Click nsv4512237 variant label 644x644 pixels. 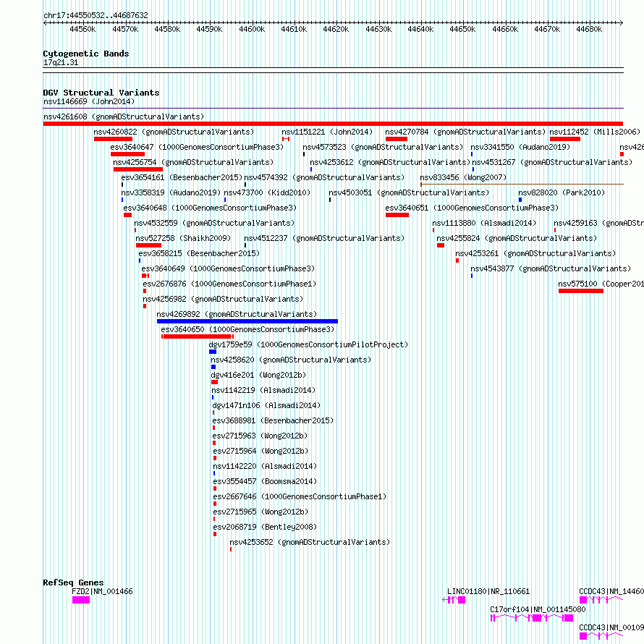pos(324,238)
